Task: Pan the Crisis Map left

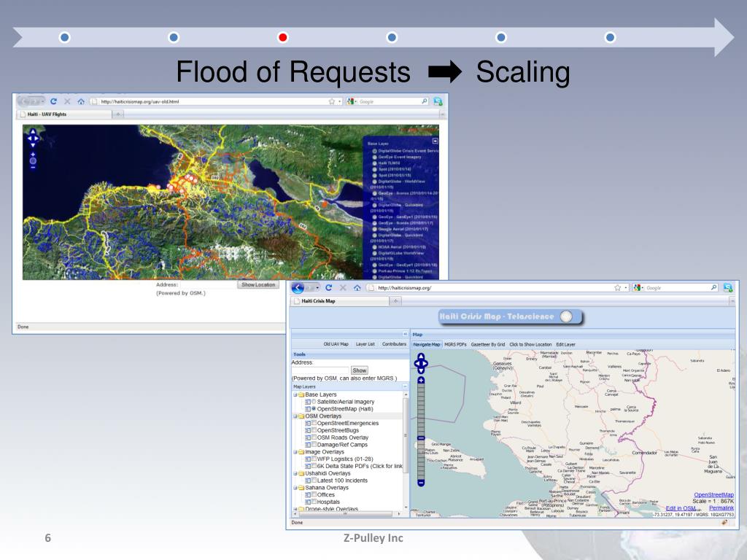Action: coord(417,364)
